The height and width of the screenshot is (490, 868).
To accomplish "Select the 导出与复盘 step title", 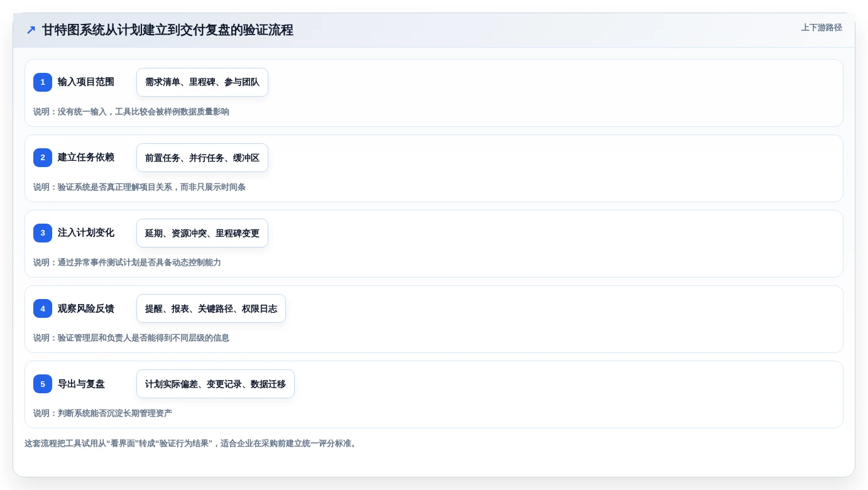I will tap(81, 384).
